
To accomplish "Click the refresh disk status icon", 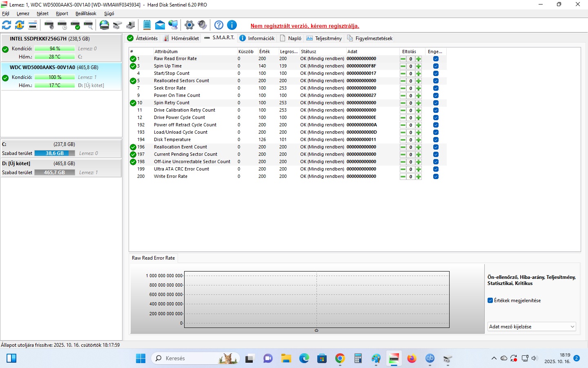I will point(7,25).
